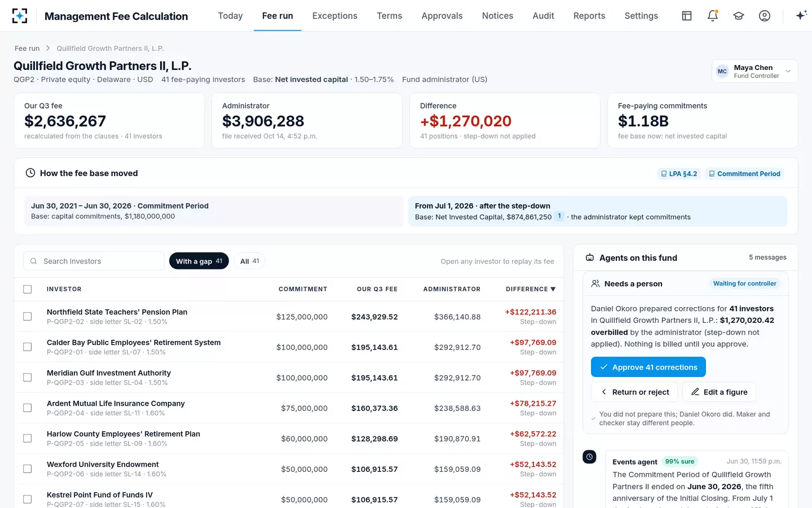
Task: Filter investors With a gap 41
Action: coord(199,261)
